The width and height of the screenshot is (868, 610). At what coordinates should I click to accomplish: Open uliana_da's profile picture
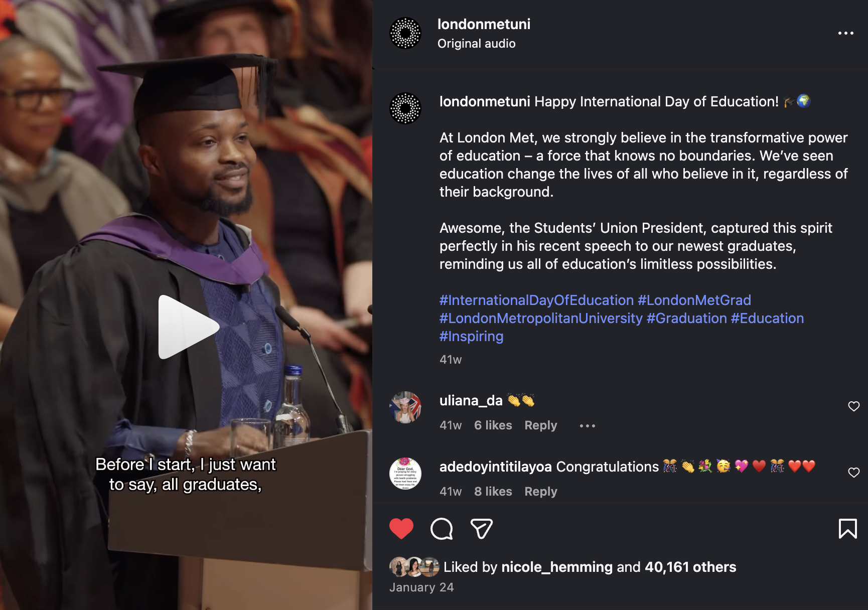click(x=405, y=407)
